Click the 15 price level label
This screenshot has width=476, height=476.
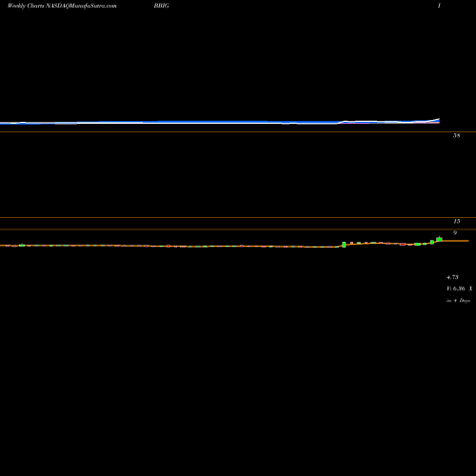pos(457,221)
